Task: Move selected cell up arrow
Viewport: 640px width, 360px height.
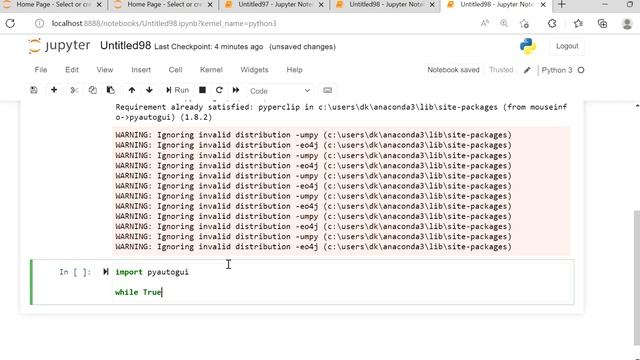Action: coord(131,90)
